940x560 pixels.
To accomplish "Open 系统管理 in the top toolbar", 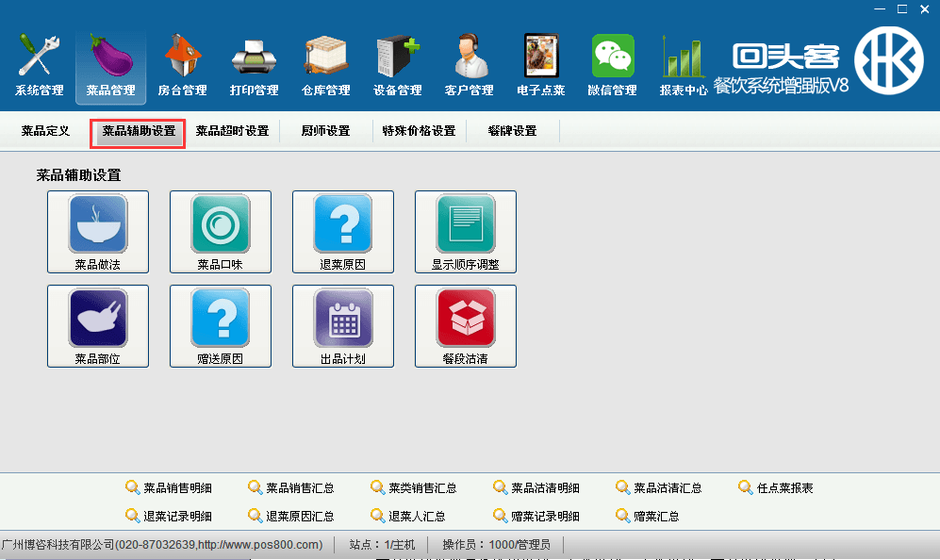I will point(39,66).
